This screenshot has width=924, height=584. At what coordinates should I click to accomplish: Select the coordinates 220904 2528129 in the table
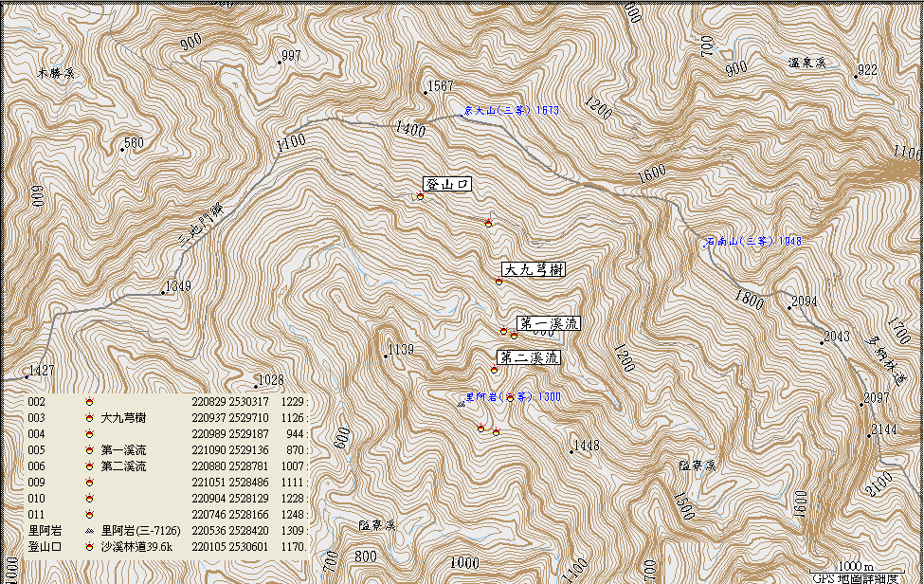click(x=230, y=499)
